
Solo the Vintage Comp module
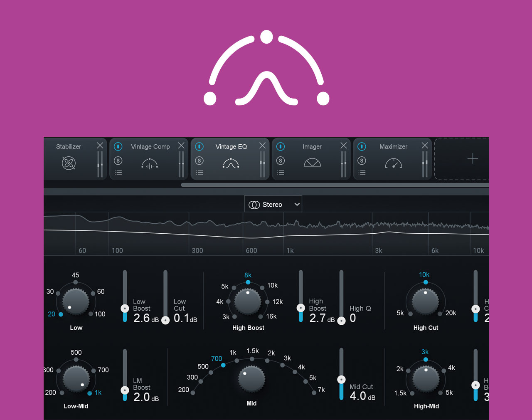coord(118,161)
